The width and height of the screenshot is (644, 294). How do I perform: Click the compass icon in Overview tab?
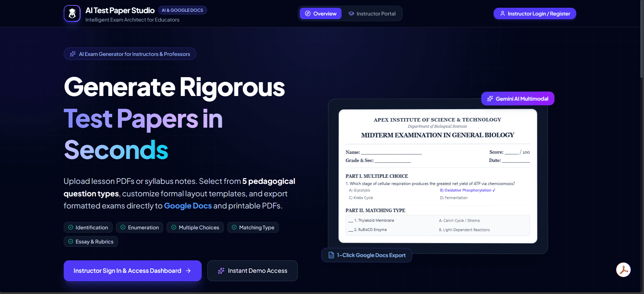[308, 13]
